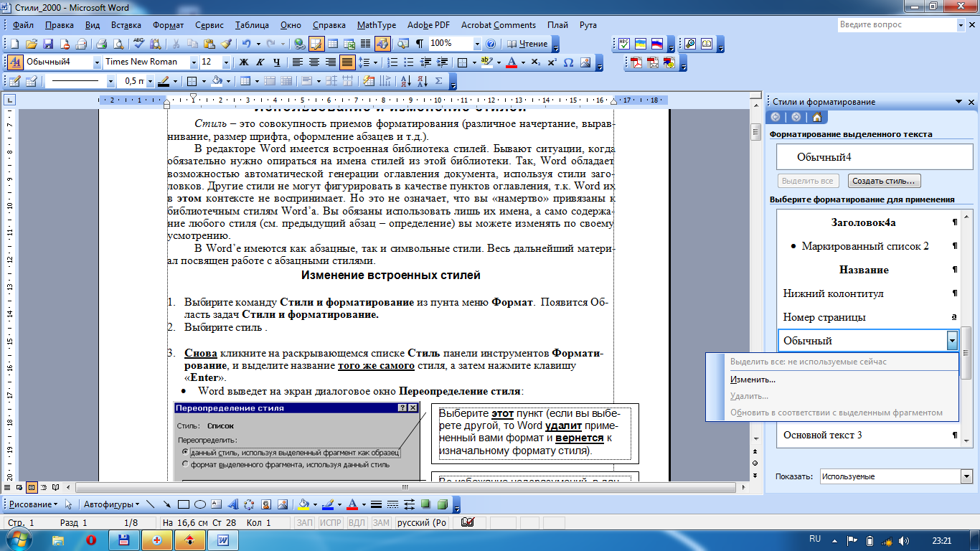
Task: Click the red font color A swatch
Action: tap(511, 62)
